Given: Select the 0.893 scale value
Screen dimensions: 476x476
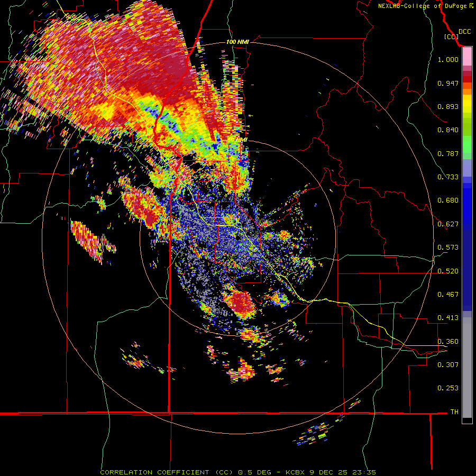Looking at the screenshot, I should [448, 106].
